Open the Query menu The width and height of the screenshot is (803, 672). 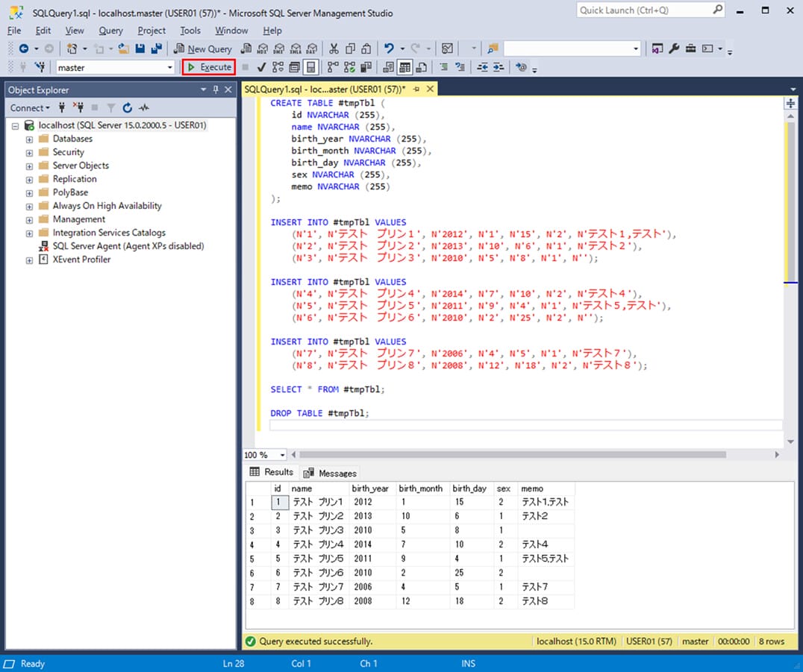tap(110, 31)
